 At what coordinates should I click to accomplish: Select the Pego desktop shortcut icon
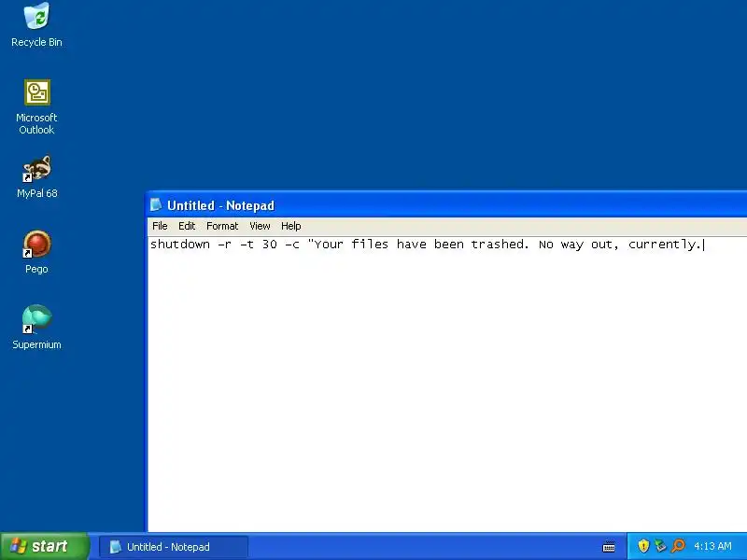click(x=36, y=252)
